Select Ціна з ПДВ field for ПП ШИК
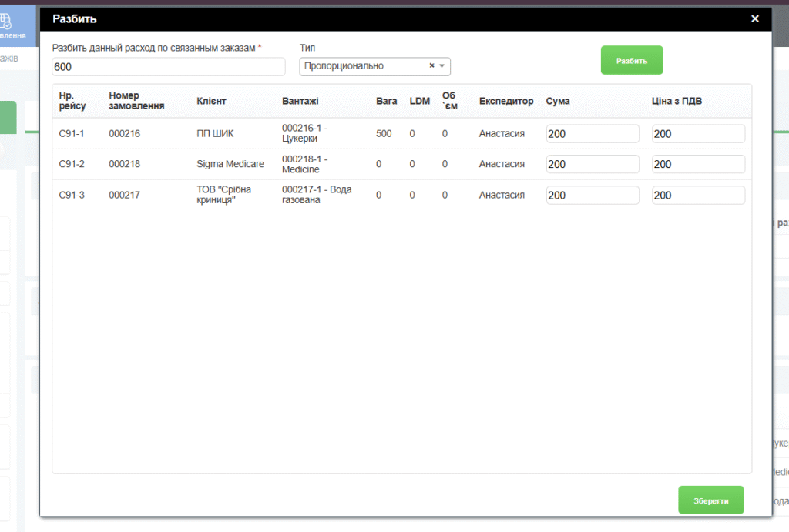789x532 pixels. [x=698, y=134]
